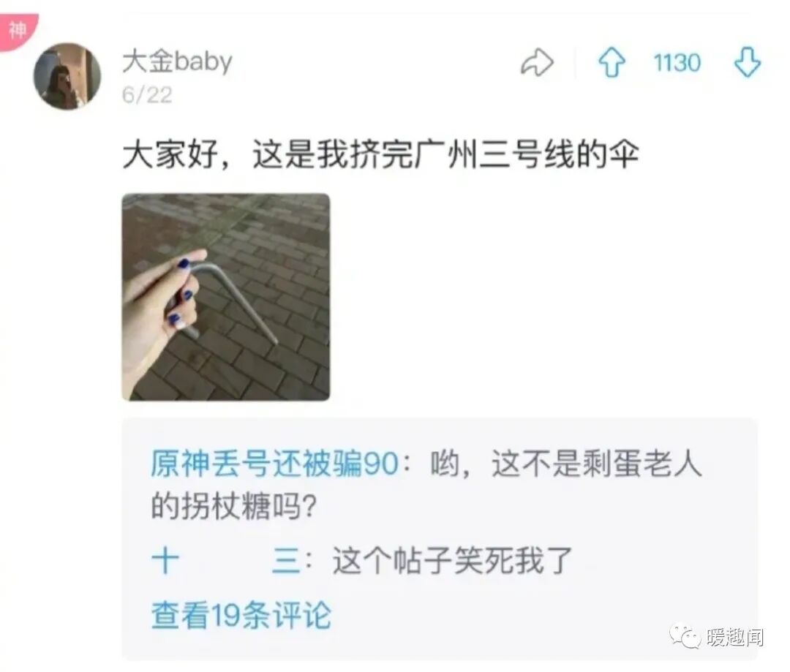Open the username 大金baby

[177, 61]
